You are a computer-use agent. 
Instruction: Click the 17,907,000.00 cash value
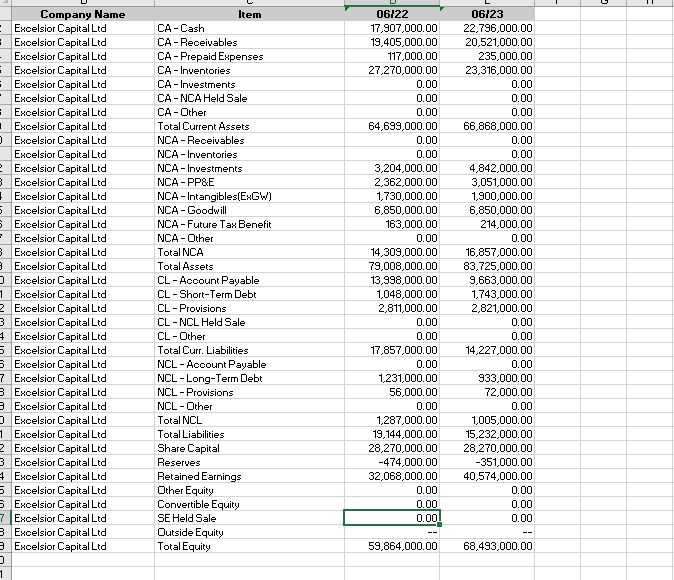[392, 28]
